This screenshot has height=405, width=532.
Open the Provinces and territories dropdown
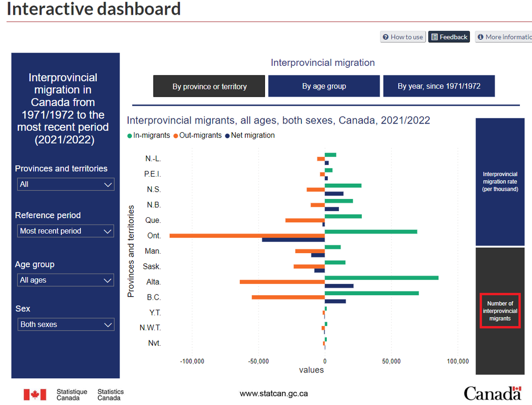[x=65, y=184]
